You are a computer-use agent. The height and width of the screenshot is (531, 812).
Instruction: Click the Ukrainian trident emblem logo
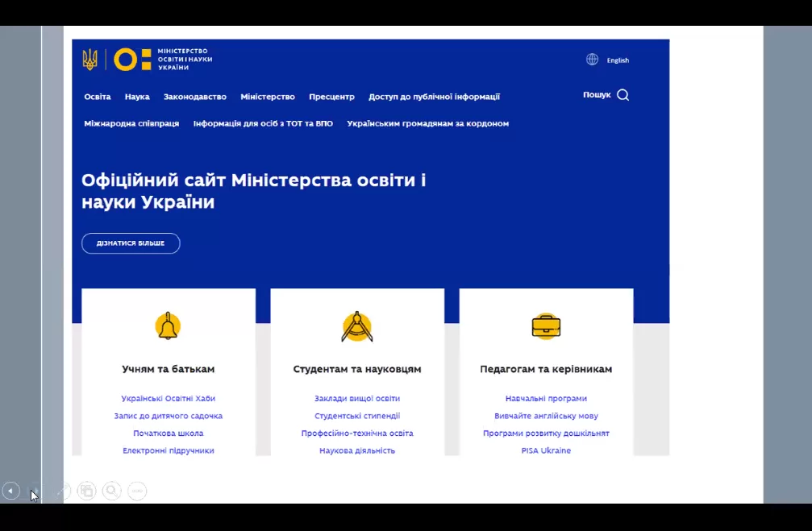click(90, 60)
